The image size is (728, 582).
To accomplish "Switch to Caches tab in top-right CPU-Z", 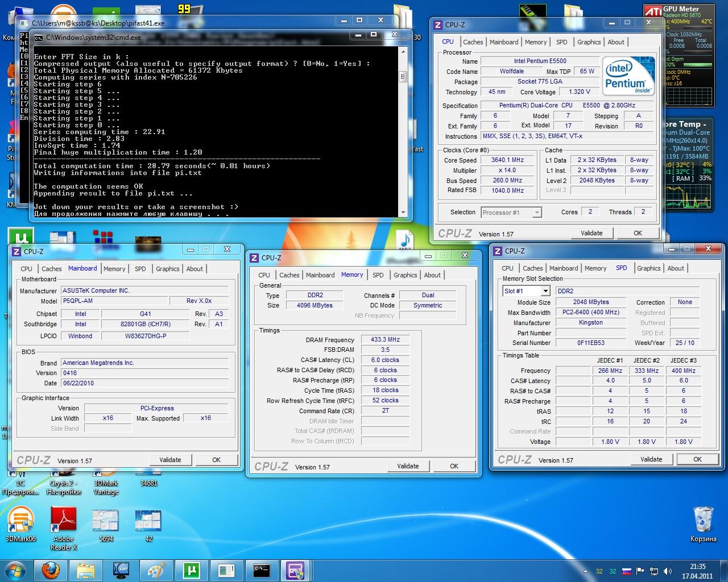I will [x=473, y=42].
